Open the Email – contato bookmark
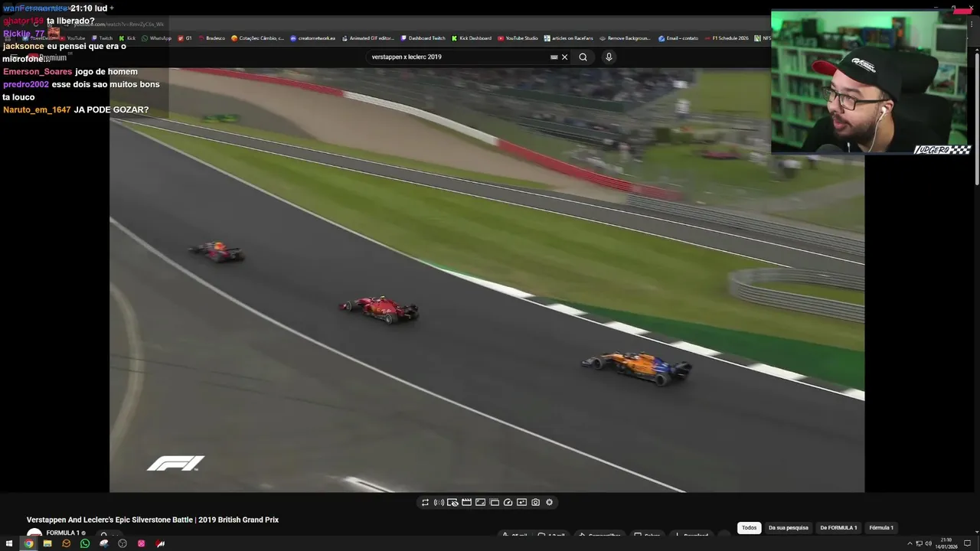 pos(678,38)
